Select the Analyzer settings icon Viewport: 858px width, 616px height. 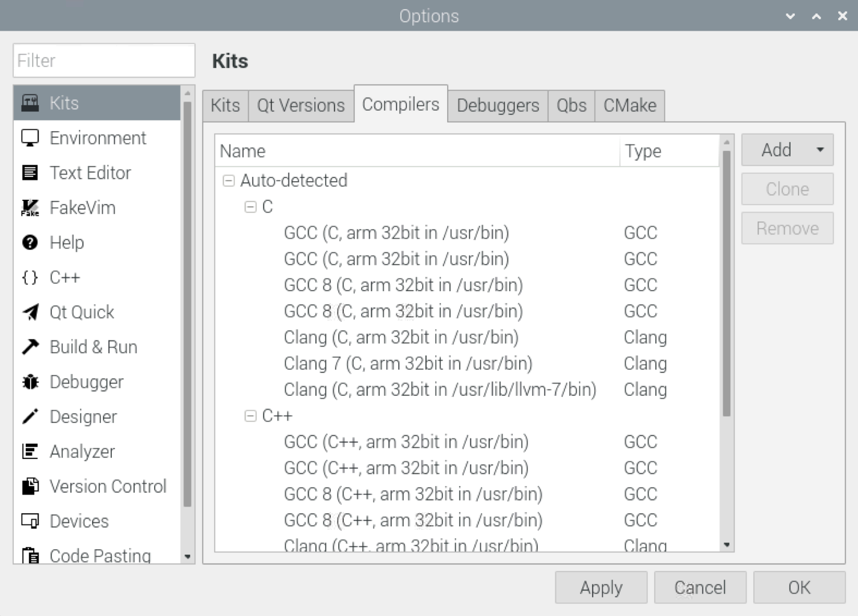31,451
